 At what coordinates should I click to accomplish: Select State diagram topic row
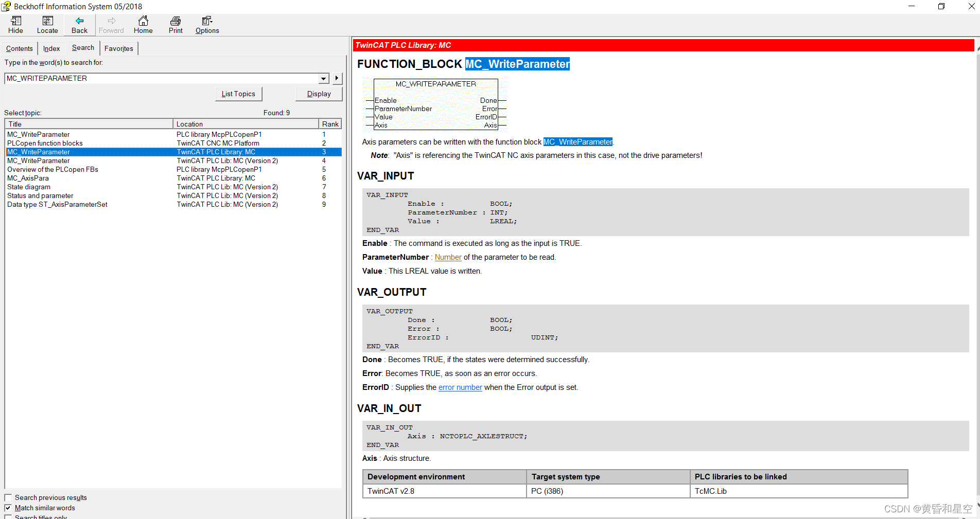point(173,187)
